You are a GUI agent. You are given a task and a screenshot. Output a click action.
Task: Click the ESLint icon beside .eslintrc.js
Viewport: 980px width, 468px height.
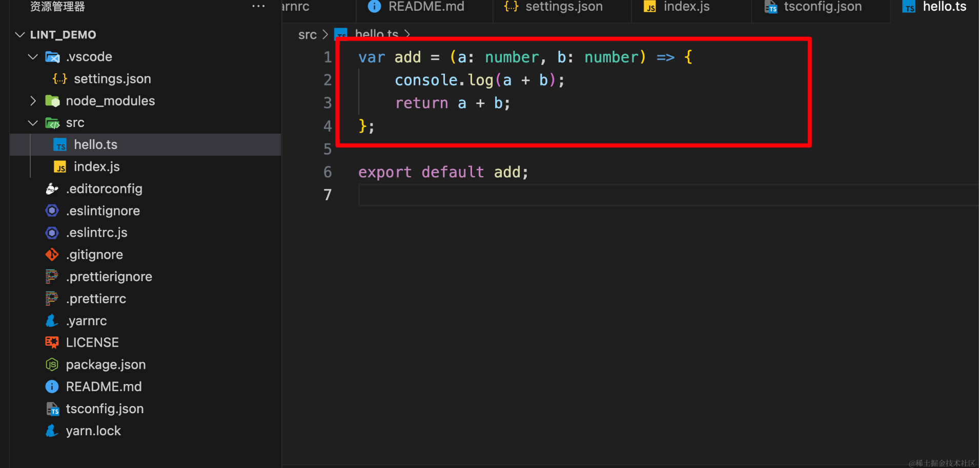pyautogui.click(x=52, y=233)
